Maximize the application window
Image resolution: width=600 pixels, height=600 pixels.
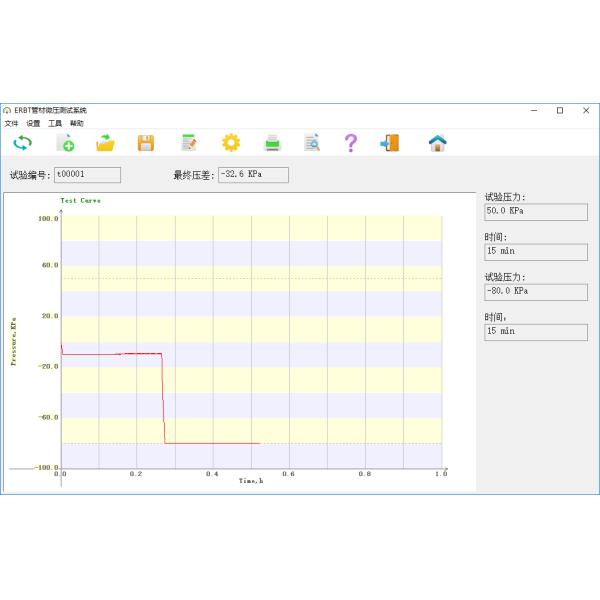[559, 110]
